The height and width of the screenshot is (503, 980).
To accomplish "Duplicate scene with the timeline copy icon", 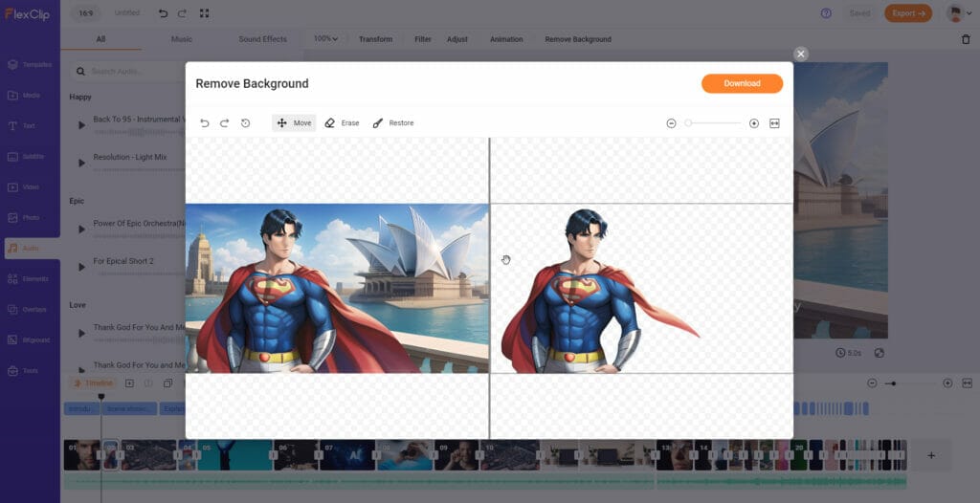I will (x=167, y=383).
